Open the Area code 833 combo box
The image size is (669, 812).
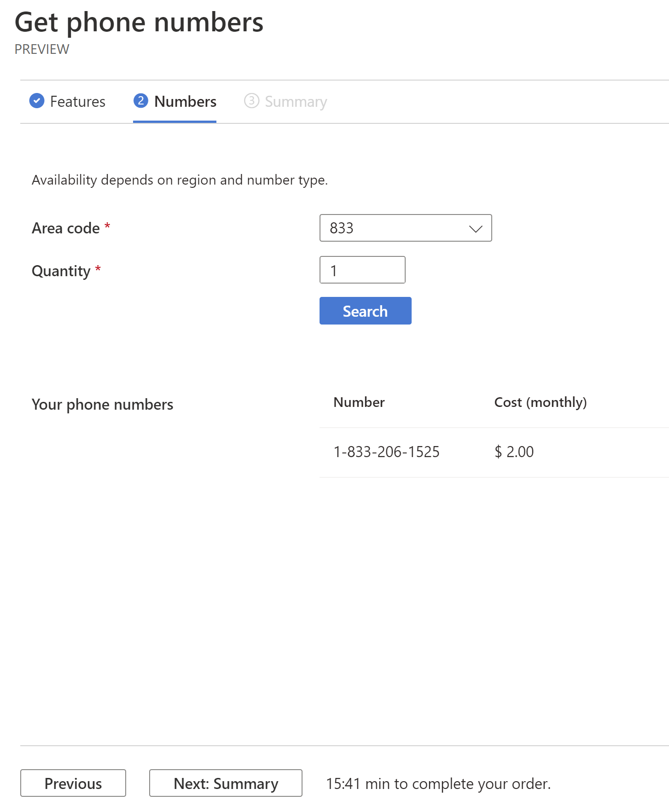406,228
